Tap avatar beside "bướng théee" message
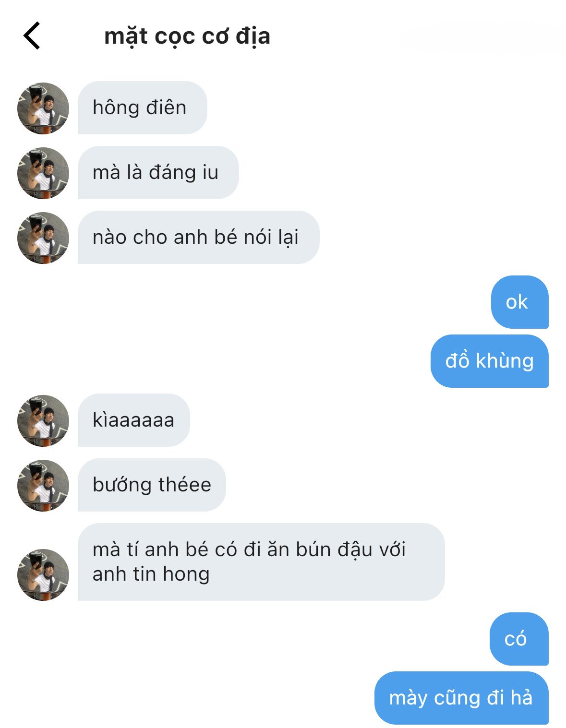Viewport: 566px width, 728px height. (x=43, y=485)
